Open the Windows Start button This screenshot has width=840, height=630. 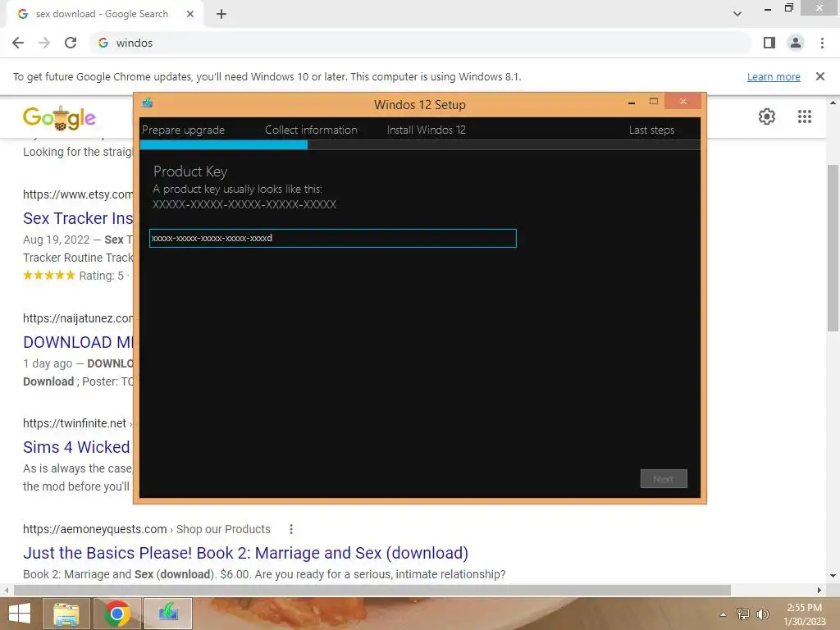point(20,614)
